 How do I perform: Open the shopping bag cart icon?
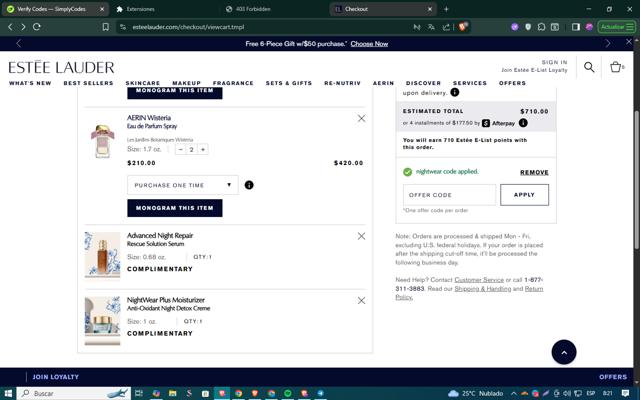616,67
